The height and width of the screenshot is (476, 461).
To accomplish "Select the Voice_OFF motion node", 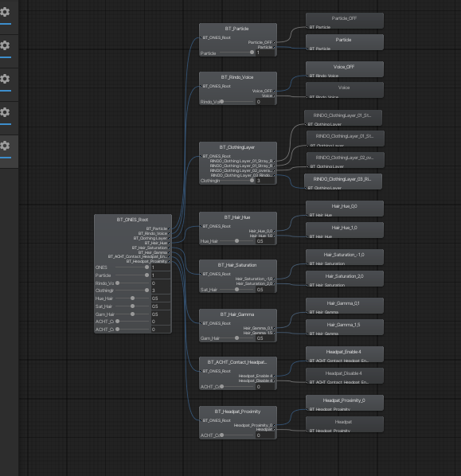I will click(x=345, y=69).
